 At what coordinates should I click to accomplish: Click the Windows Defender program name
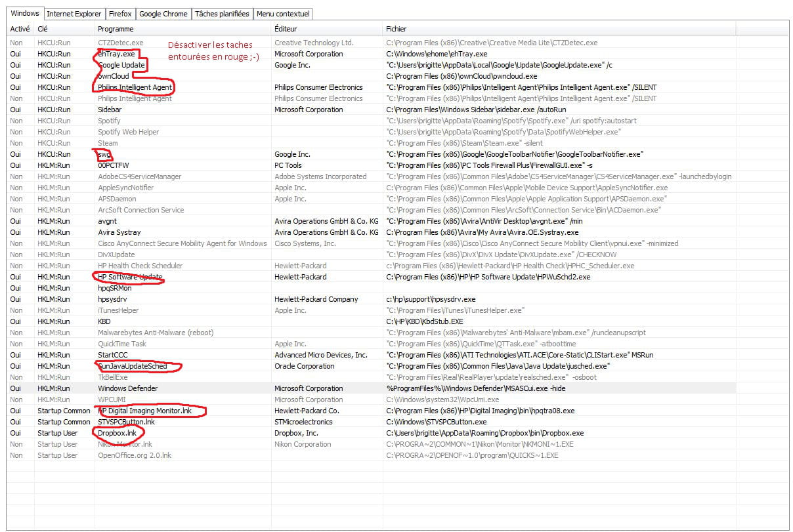(x=127, y=388)
